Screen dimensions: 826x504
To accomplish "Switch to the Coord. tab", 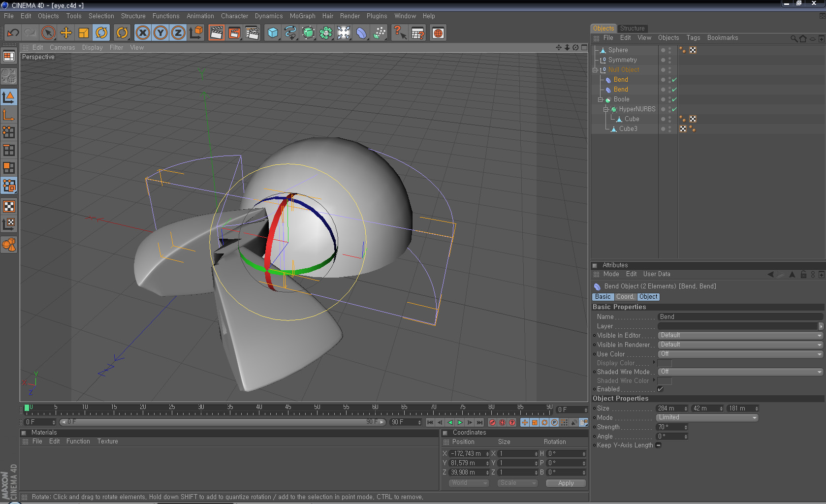I will pyautogui.click(x=625, y=297).
